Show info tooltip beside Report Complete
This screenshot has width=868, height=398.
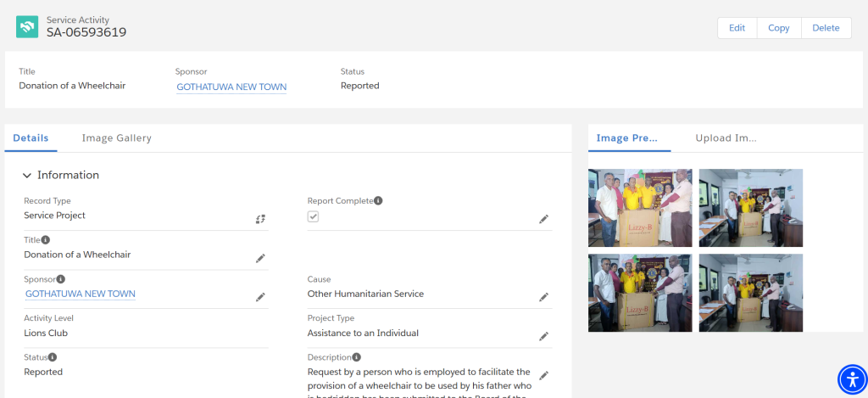pos(378,200)
